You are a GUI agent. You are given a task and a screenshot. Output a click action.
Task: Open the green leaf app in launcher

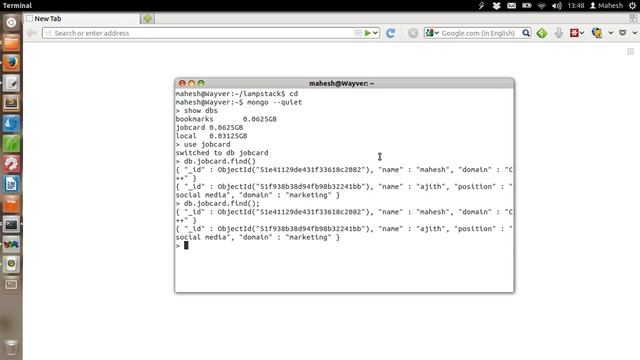tap(11, 143)
